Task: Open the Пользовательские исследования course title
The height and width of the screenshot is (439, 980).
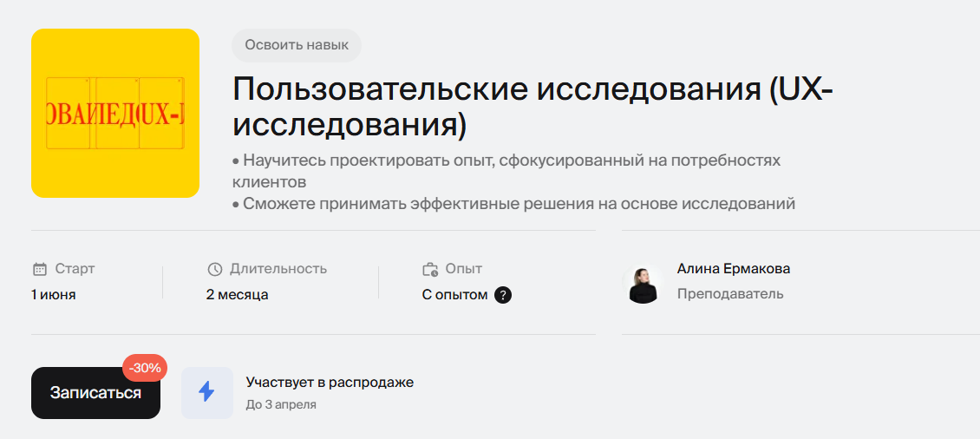Action: point(532,107)
